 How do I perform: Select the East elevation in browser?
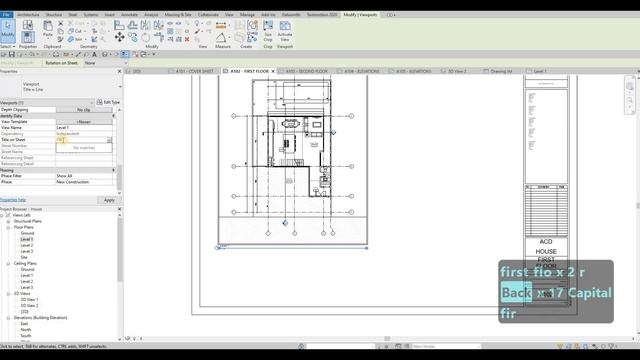24,324
